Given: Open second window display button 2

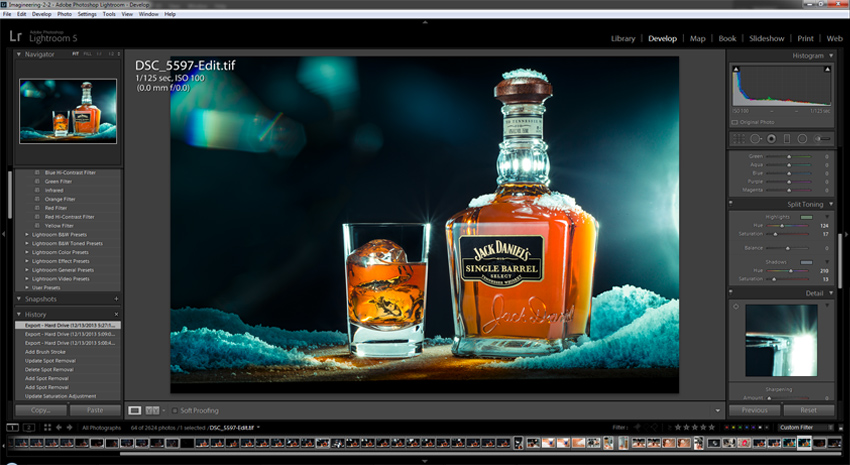Looking at the screenshot, I should coord(29,428).
